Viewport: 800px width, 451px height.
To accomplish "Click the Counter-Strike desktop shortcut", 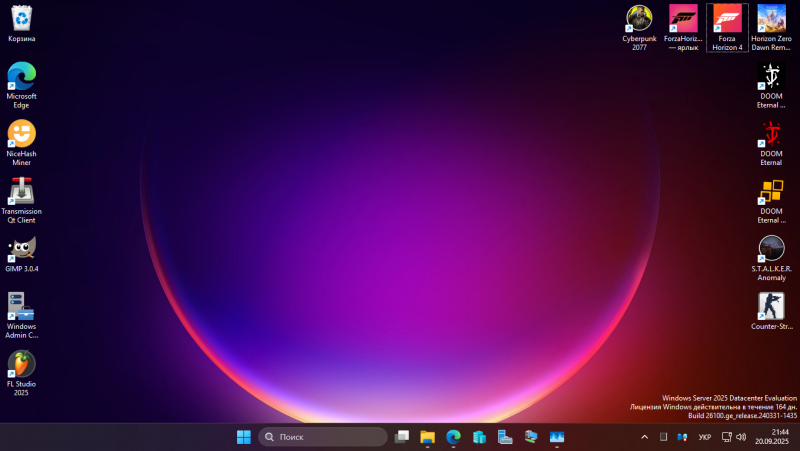I will tap(771, 306).
